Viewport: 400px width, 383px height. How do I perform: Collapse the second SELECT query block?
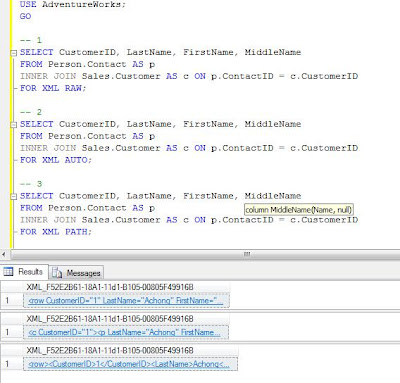coord(13,125)
